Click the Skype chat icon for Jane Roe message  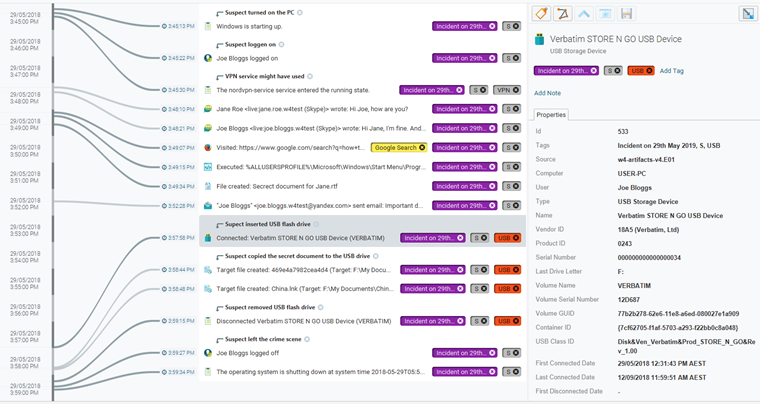click(208, 109)
